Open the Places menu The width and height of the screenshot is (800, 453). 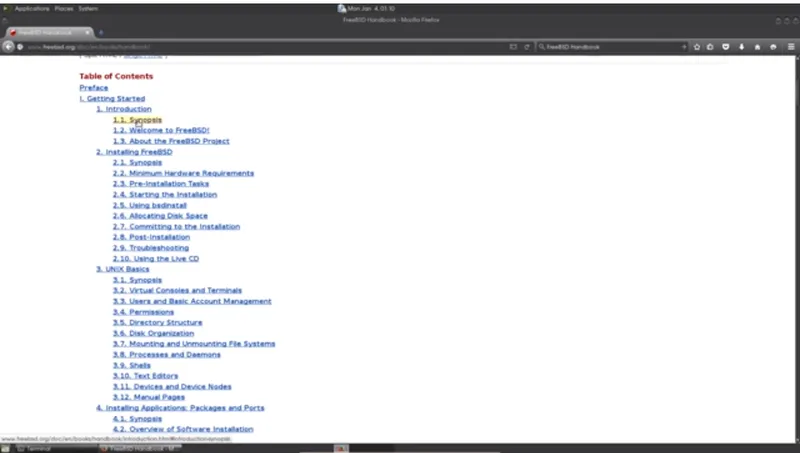(x=64, y=9)
